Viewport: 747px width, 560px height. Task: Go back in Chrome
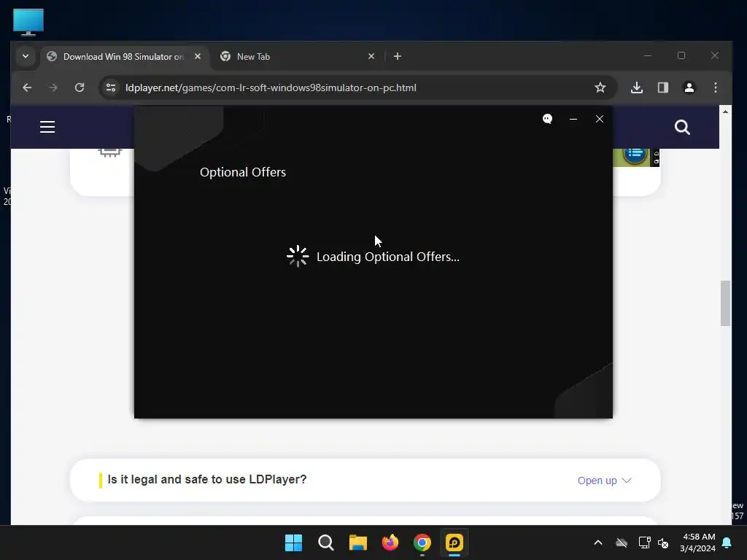click(27, 87)
